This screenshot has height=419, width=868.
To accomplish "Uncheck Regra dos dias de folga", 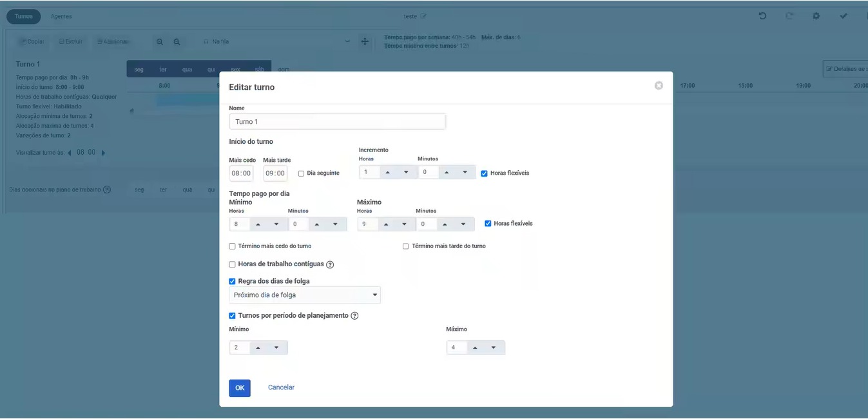I will click(x=233, y=281).
